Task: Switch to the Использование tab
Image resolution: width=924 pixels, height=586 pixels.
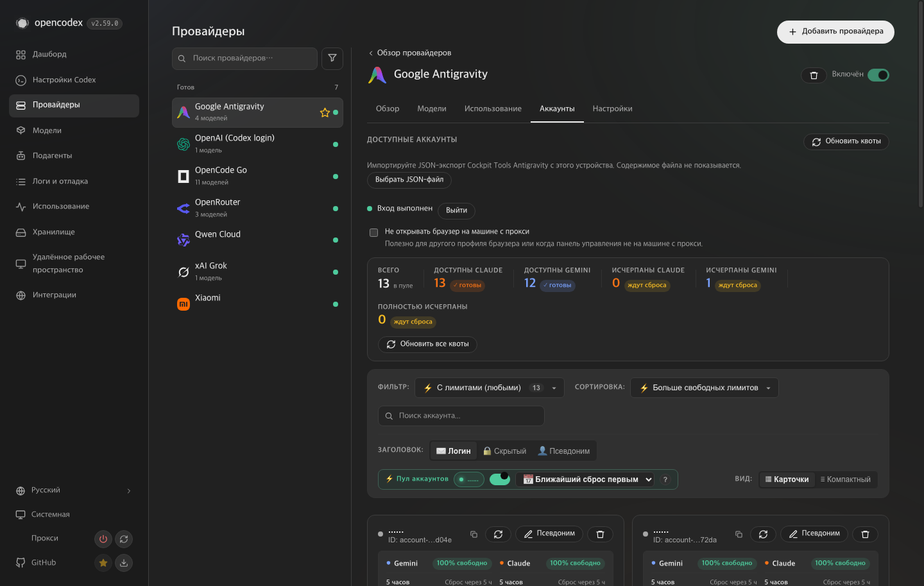Action: (493, 109)
